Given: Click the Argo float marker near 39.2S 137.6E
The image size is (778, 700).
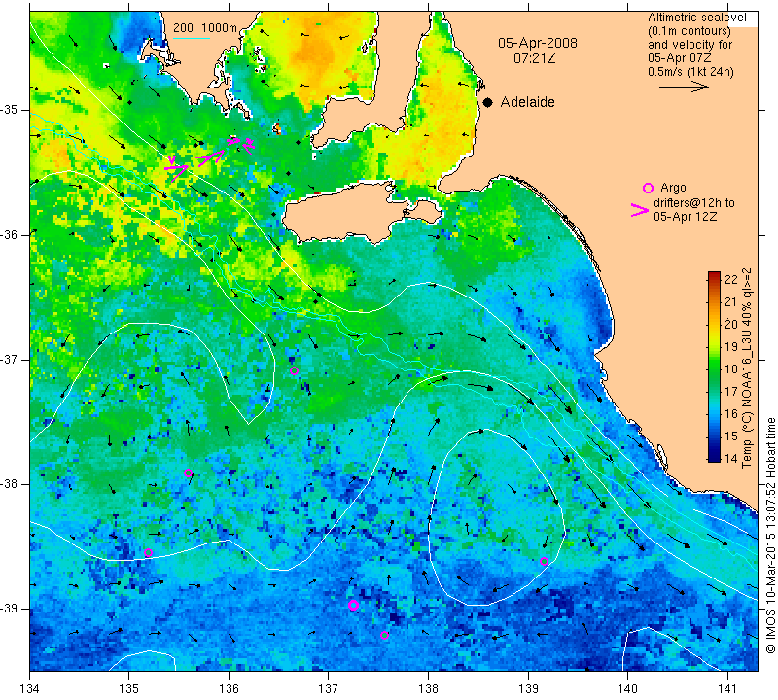Looking at the screenshot, I should click(384, 635).
